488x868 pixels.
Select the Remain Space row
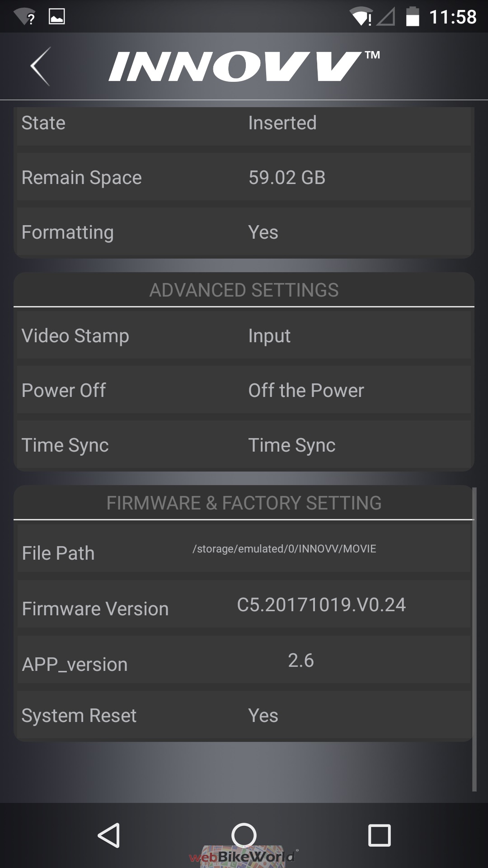[x=244, y=178]
